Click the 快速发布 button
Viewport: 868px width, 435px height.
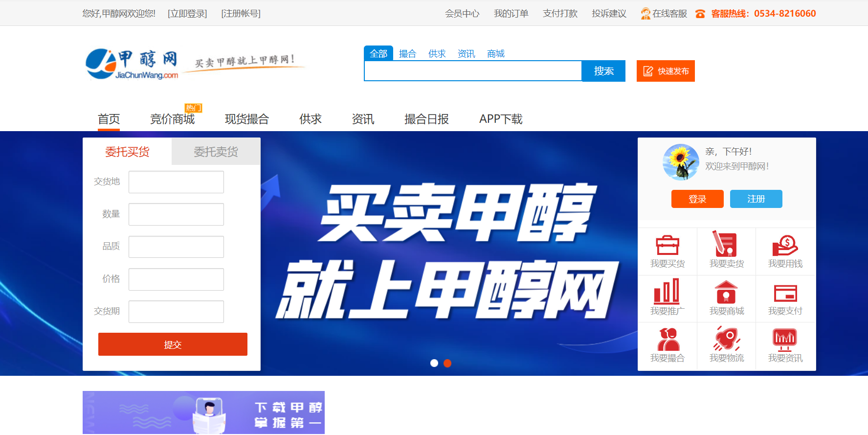point(666,71)
